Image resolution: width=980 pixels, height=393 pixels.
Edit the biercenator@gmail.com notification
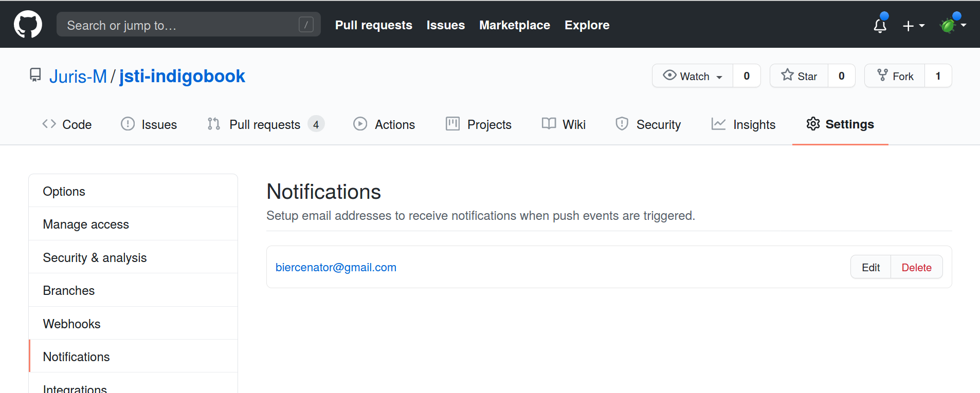tap(870, 267)
